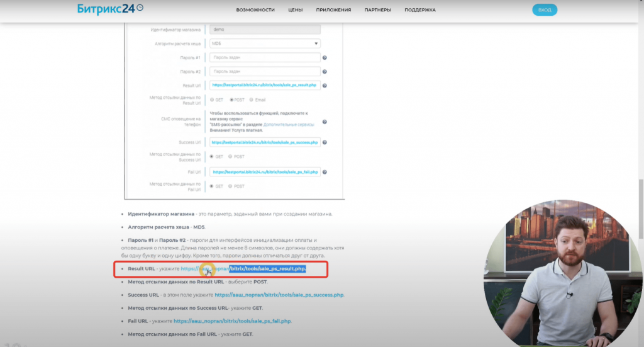Click help icon next to Fail Url field

tap(325, 173)
